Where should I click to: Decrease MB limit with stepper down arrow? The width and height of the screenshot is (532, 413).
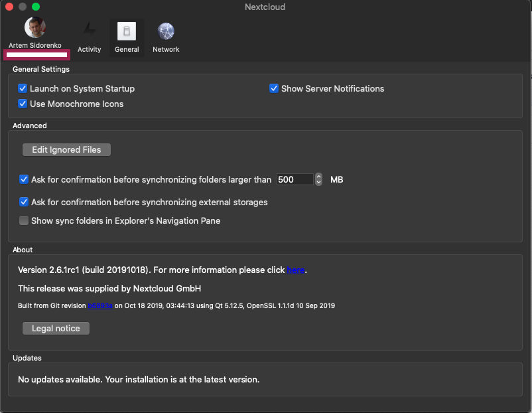click(x=318, y=183)
